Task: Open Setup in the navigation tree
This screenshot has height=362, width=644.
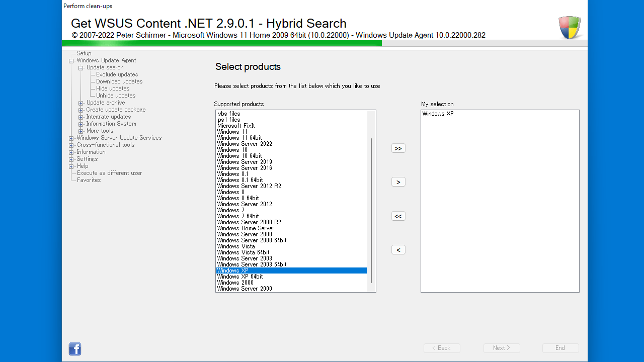Action: [x=84, y=53]
